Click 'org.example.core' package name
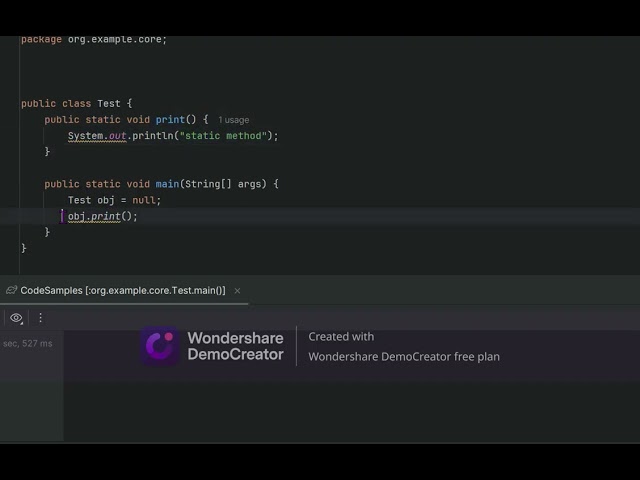This screenshot has width=640, height=480. click(x=115, y=40)
